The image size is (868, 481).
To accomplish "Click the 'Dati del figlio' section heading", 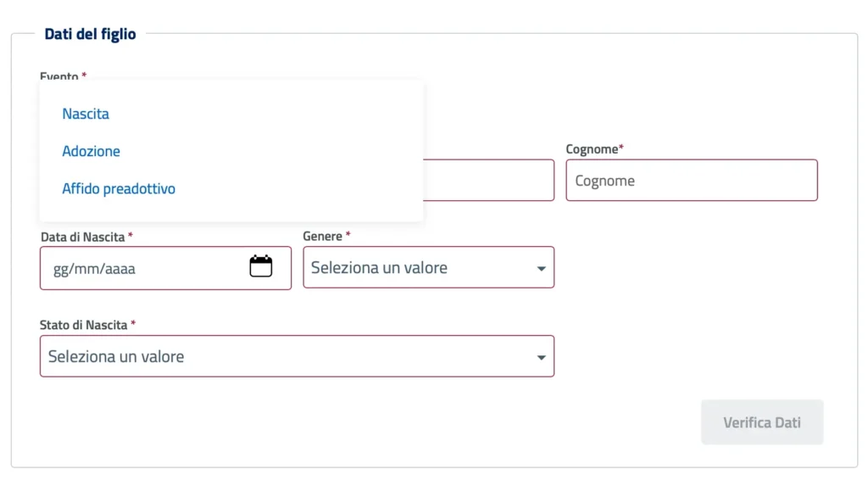I will [90, 34].
